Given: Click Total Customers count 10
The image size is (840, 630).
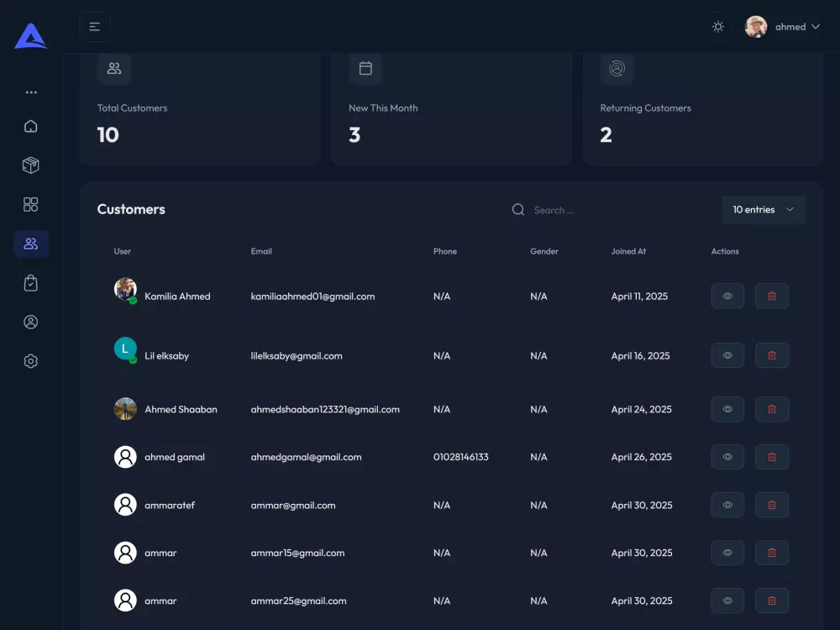Looking at the screenshot, I should 108,135.
